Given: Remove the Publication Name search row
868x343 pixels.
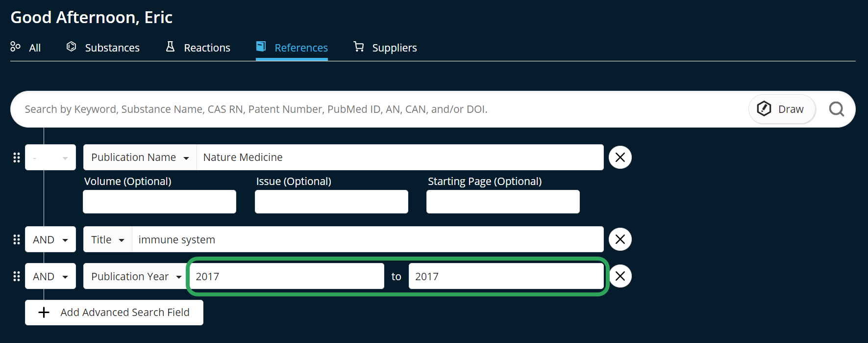Looking at the screenshot, I should pyautogui.click(x=620, y=158).
